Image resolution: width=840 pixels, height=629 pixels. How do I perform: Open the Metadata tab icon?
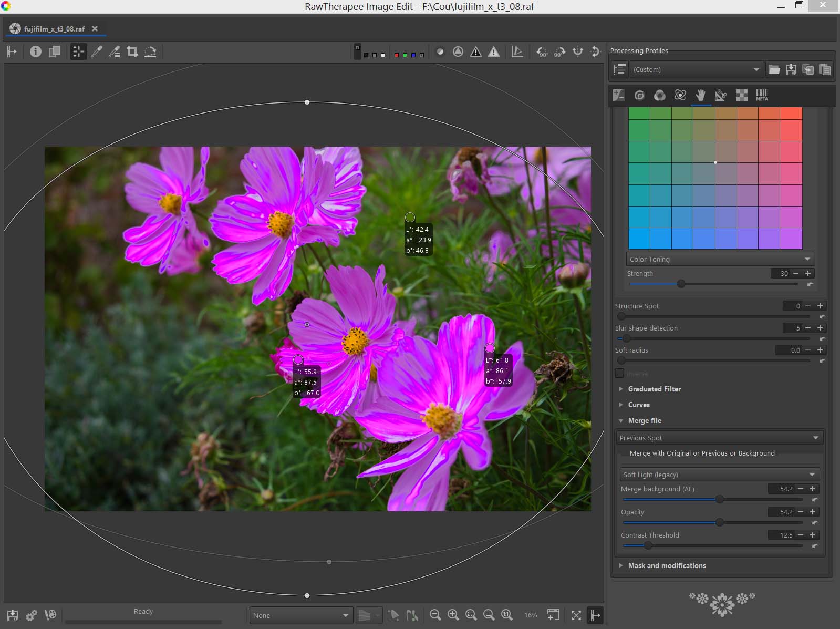tap(762, 95)
